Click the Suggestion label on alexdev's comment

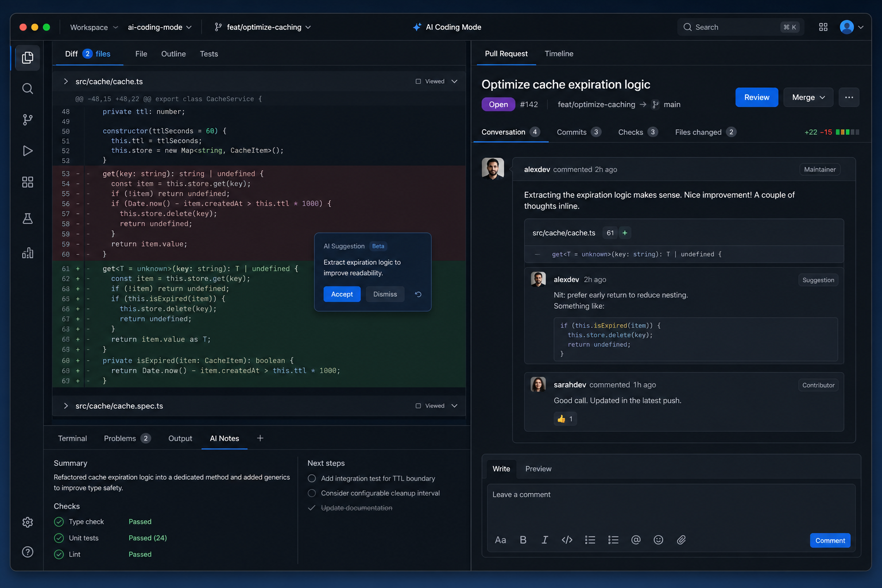pyautogui.click(x=818, y=280)
